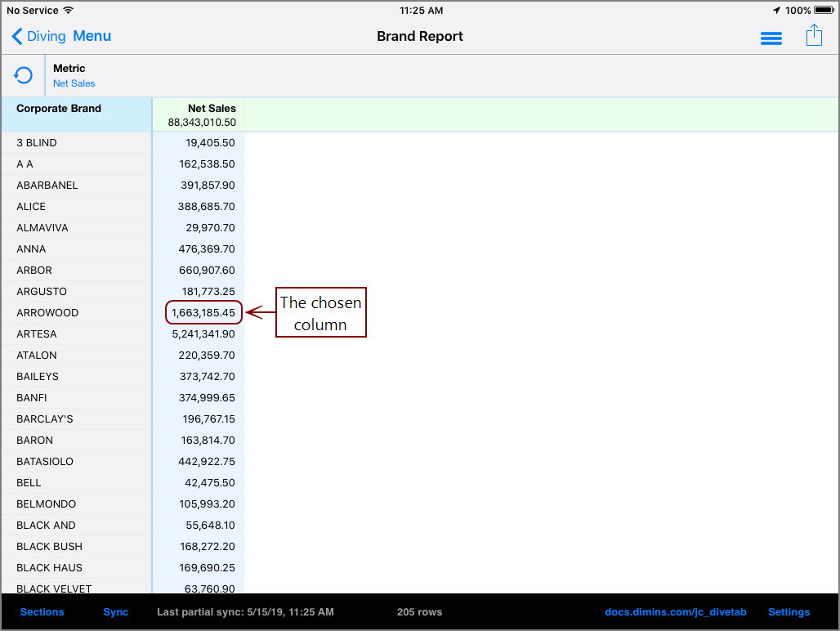Tap the circular dive refresh icon
This screenshot has height=631, width=840.
click(22, 75)
